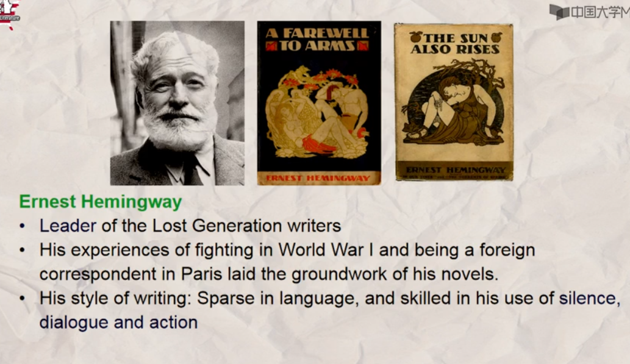Click the green Ernest Hemingway heading
Image resolution: width=630 pixels, height=364 pixels.
click(101, 202)
